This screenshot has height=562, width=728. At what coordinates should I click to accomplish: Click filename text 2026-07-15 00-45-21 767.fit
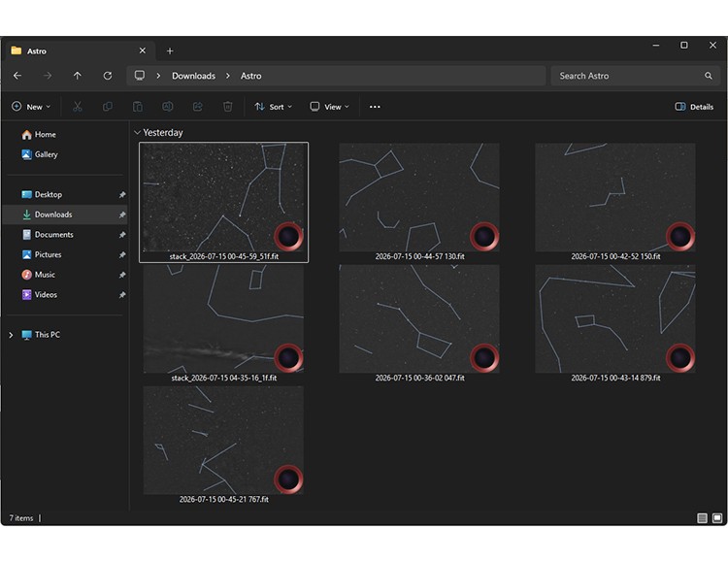point(224,499)
